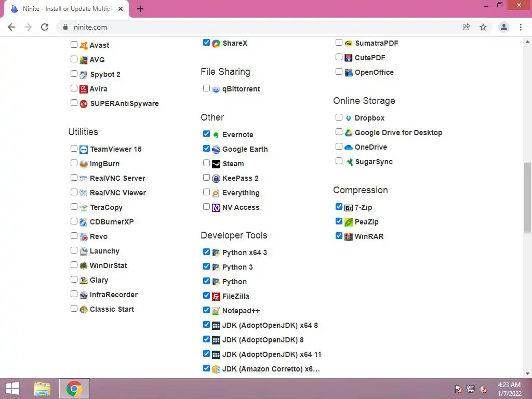The image size is (532, 399).
Task: Click the FileZilla icon
Action: [216, 296]
